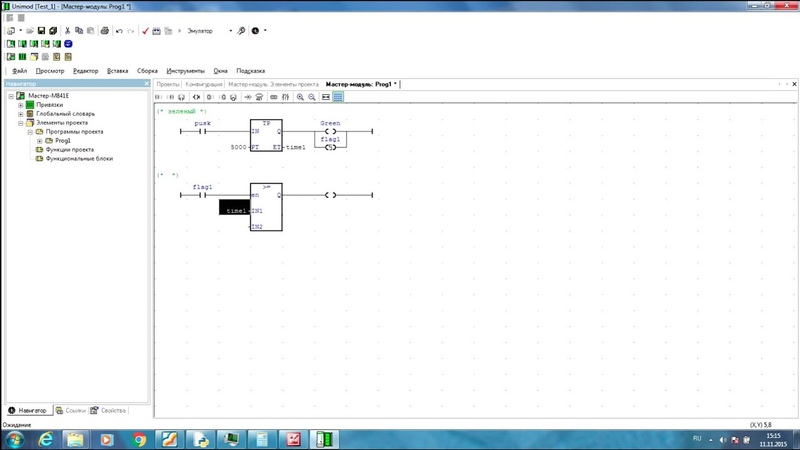Image resolution: width=800 pixels, height=450 pixels.
Task: Open the Эмулятор target dropdown
Action: (231, 31)
